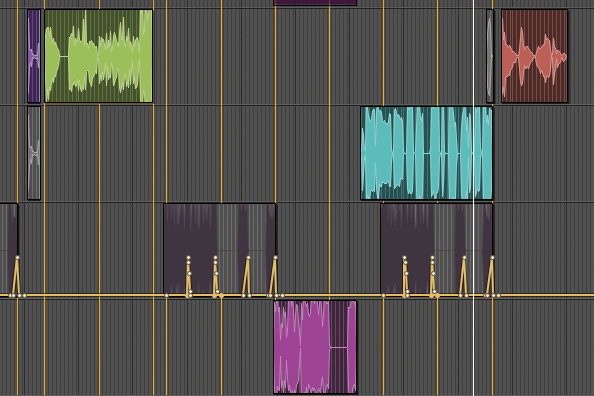Select the salmon red audio clip

point(535,56)
